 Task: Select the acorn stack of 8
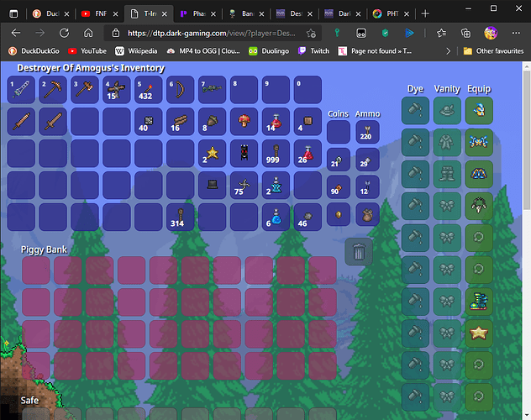coord(212,122)
